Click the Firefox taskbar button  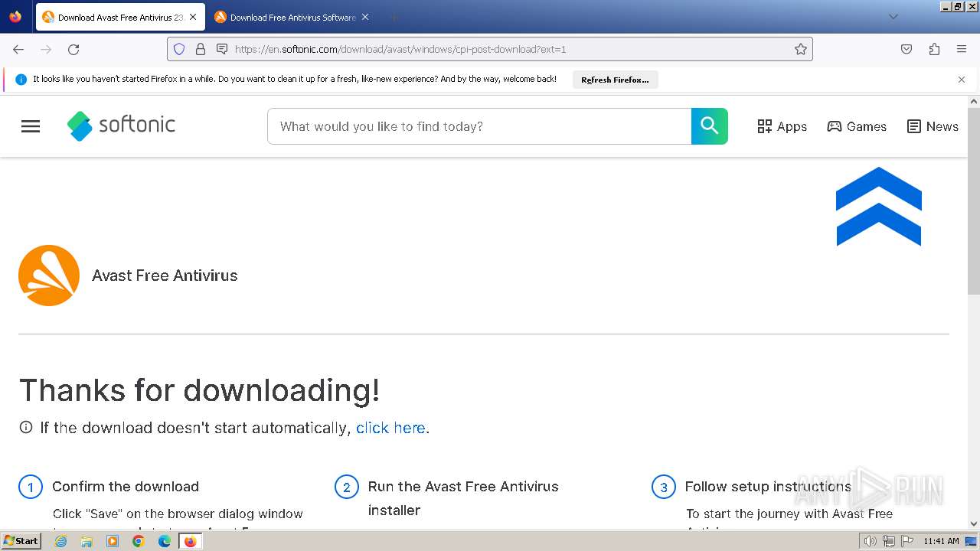[x=190, y=541]
